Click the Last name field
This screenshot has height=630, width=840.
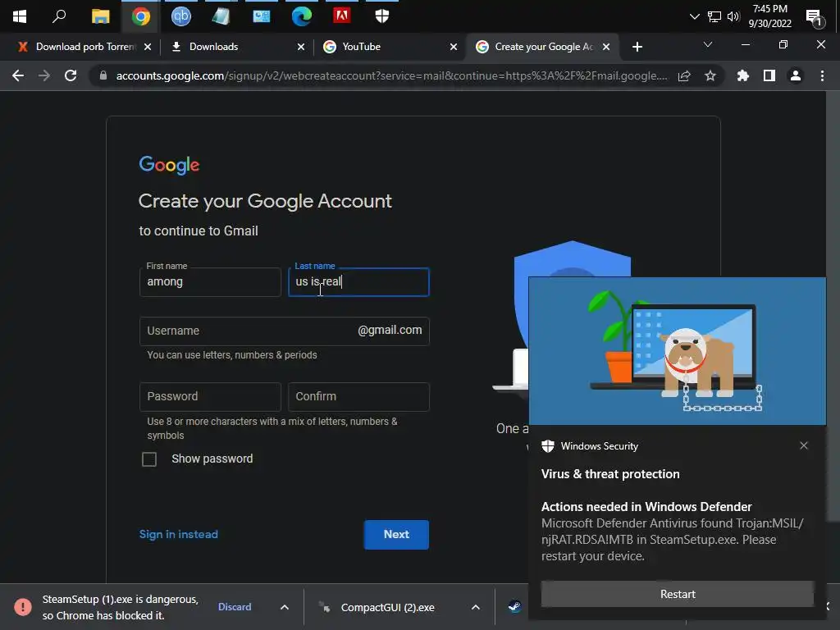(x=358, y=282)
